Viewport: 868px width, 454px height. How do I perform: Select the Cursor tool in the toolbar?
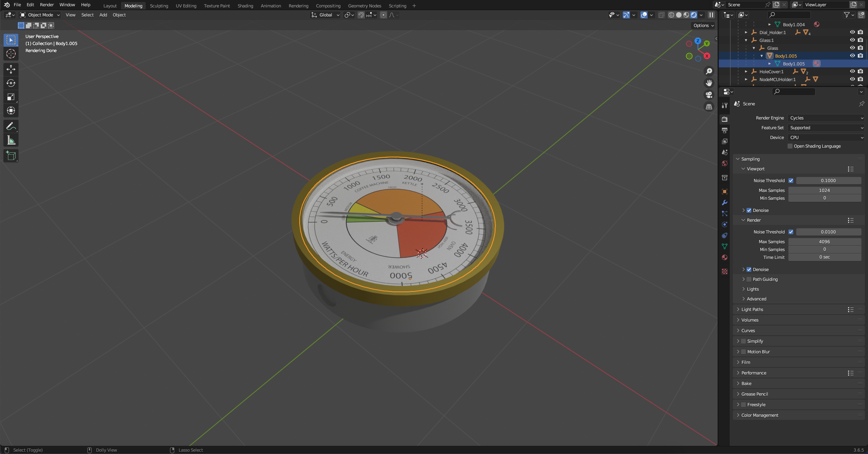(11, 54)
